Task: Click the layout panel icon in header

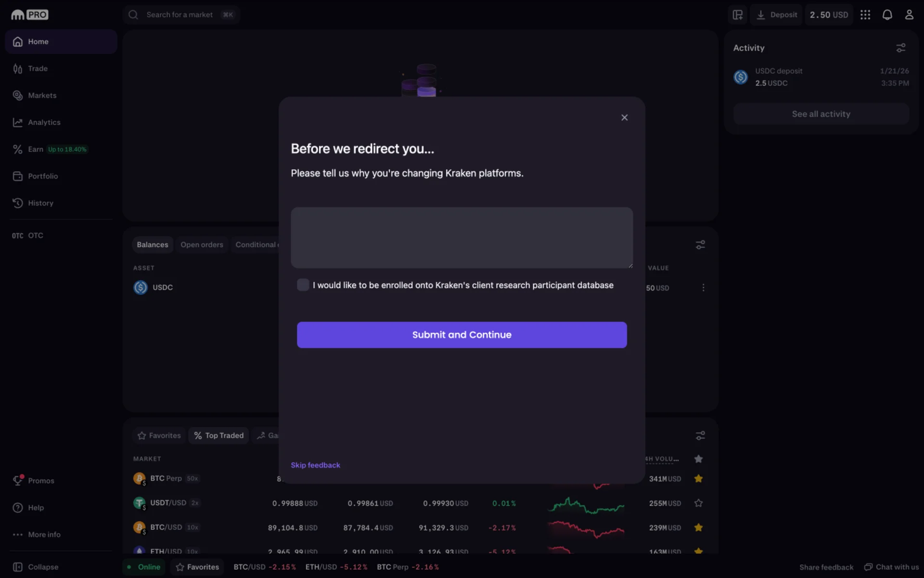Action: click(738, 15)
